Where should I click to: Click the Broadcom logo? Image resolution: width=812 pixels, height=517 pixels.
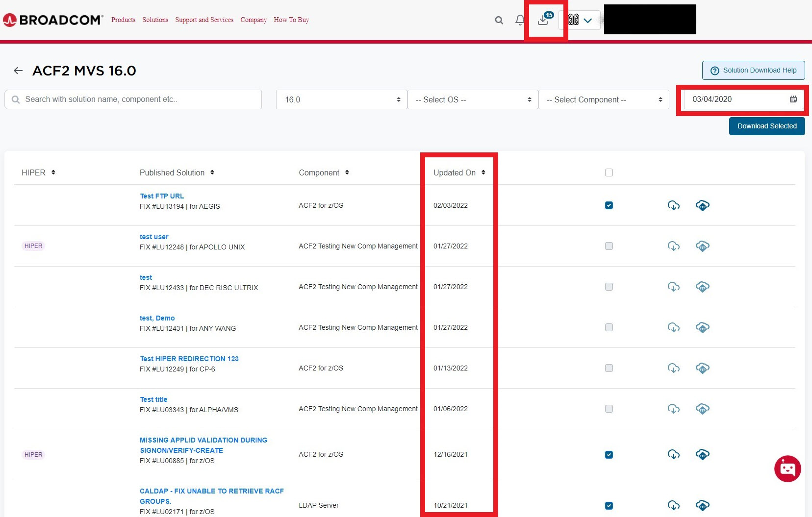click(x=53, y=20)
